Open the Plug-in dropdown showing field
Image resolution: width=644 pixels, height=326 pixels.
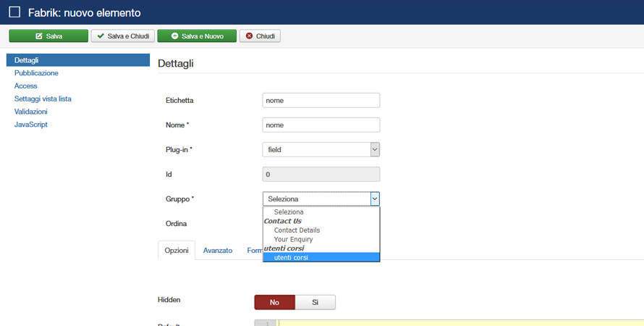[x=321, y=150]
